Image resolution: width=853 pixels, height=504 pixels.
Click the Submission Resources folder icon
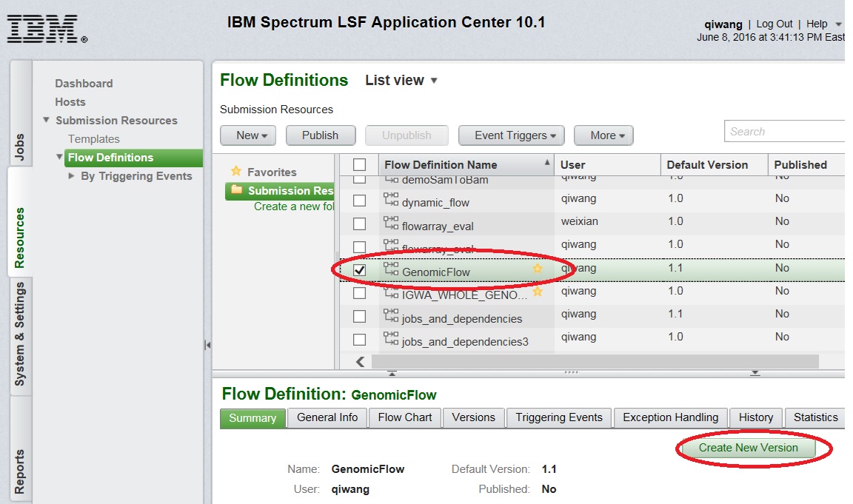(236, 189)
